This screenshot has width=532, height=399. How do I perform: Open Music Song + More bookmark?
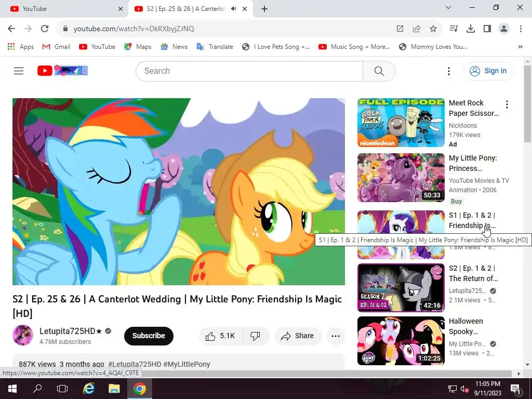tap(354, 47)
